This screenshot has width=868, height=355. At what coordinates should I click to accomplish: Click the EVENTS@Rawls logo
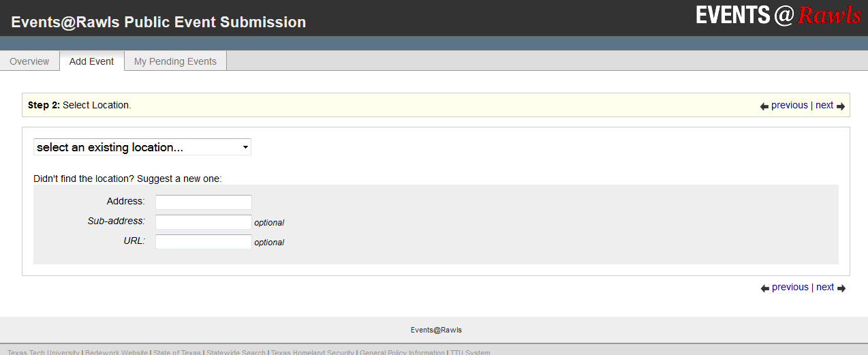pyautogui.click(x=778, y=16)
